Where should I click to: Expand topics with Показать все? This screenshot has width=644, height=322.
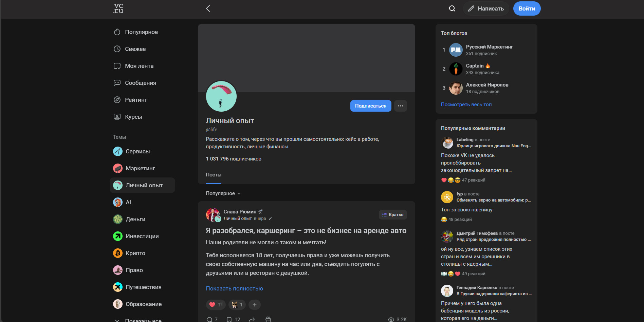[143, 320]
